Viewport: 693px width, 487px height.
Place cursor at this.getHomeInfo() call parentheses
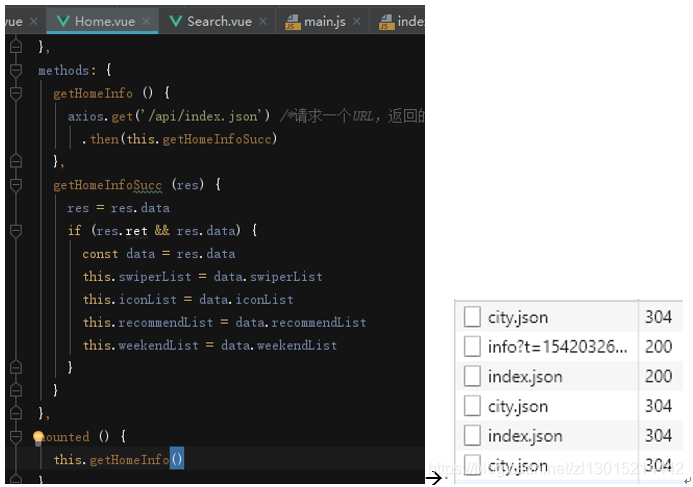pyautogui.click(x=177, y=460)
